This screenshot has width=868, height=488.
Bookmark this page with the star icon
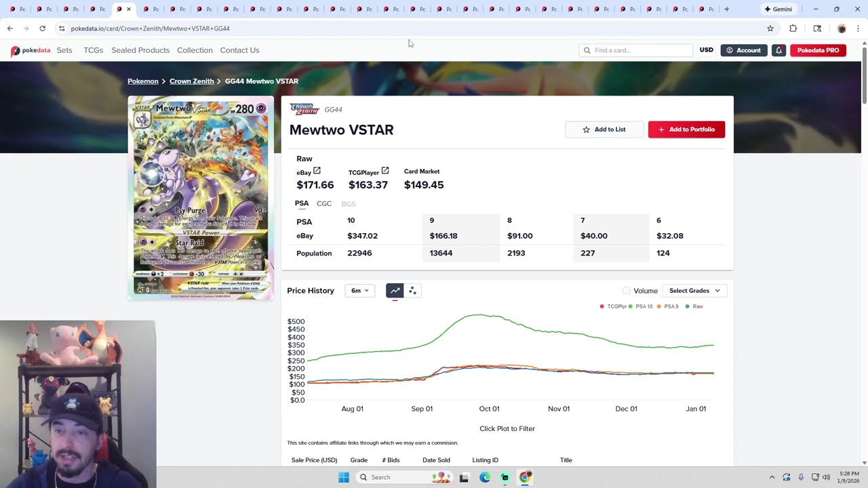pos(770,28)
